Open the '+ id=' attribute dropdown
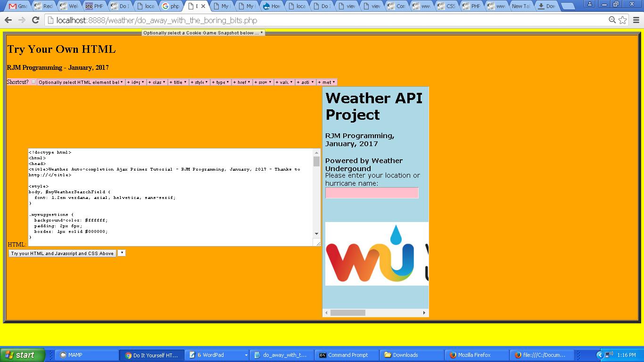The width and height of the screenshot is (644, 362). tap(136, 82)
